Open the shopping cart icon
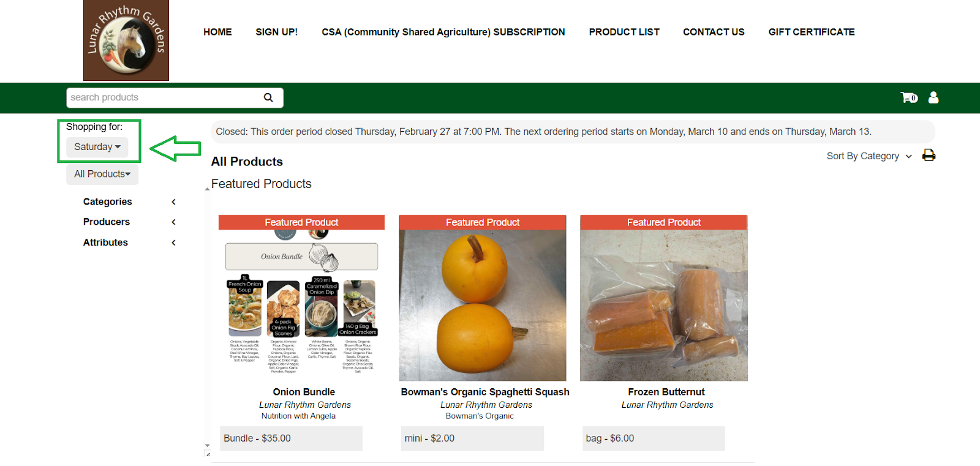The image size is (980, 466). point(909,97)
